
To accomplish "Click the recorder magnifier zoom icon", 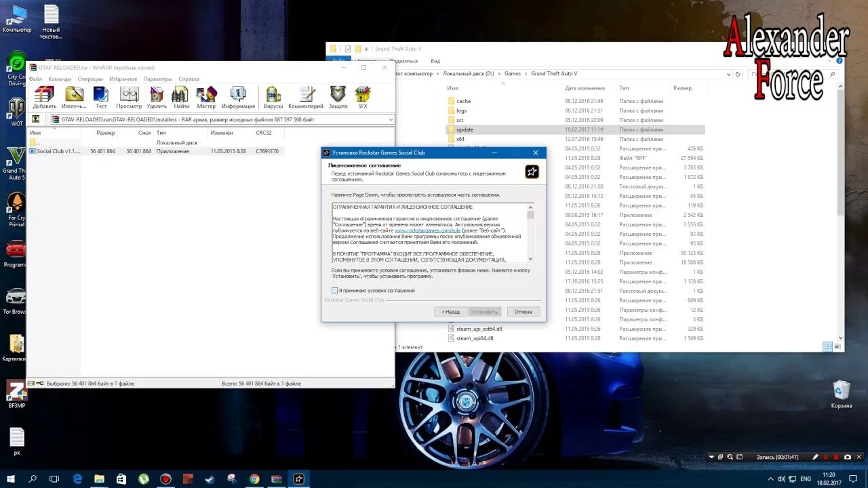I will 730,457.
